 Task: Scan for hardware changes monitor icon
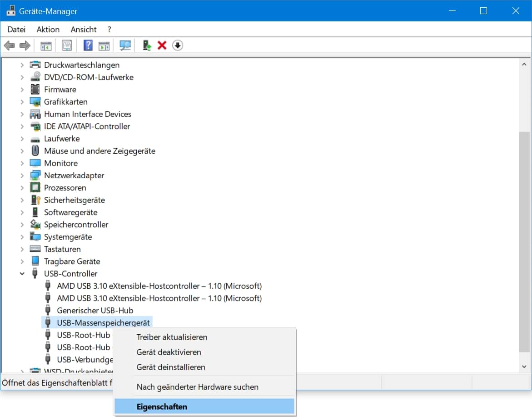(125, 45)
